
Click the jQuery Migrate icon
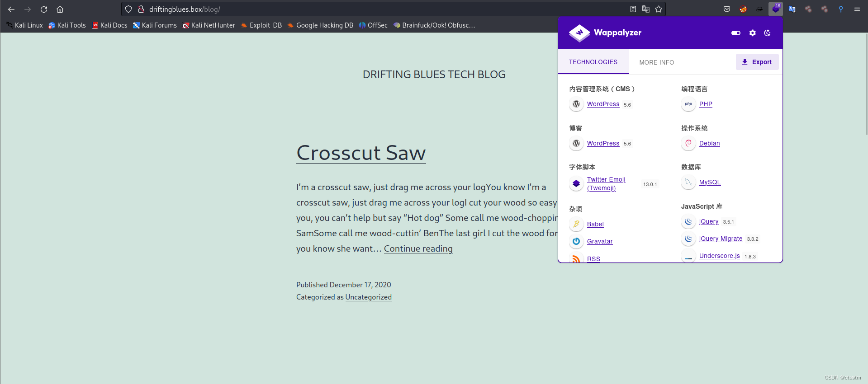point(688,239)
